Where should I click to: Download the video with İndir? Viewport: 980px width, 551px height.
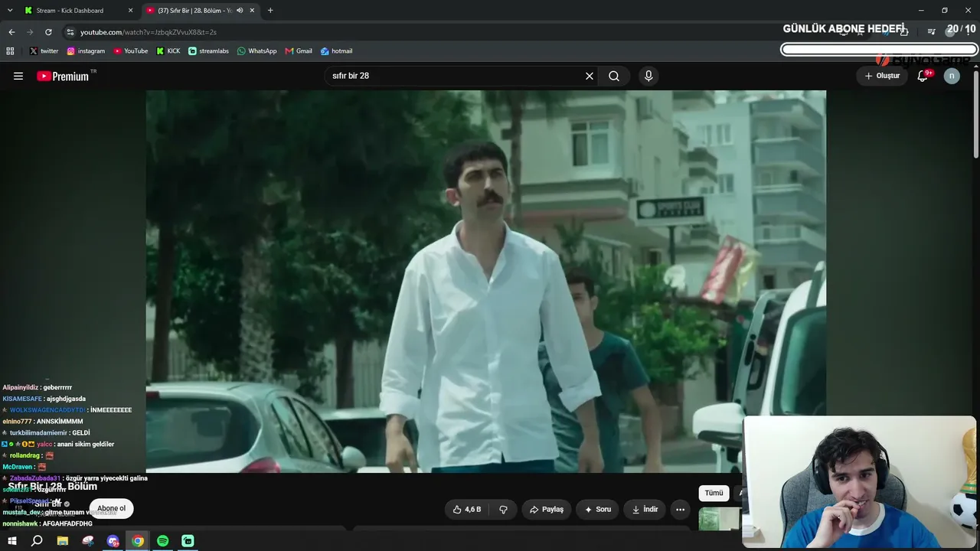pyautogui.click(x=645, y=509)
